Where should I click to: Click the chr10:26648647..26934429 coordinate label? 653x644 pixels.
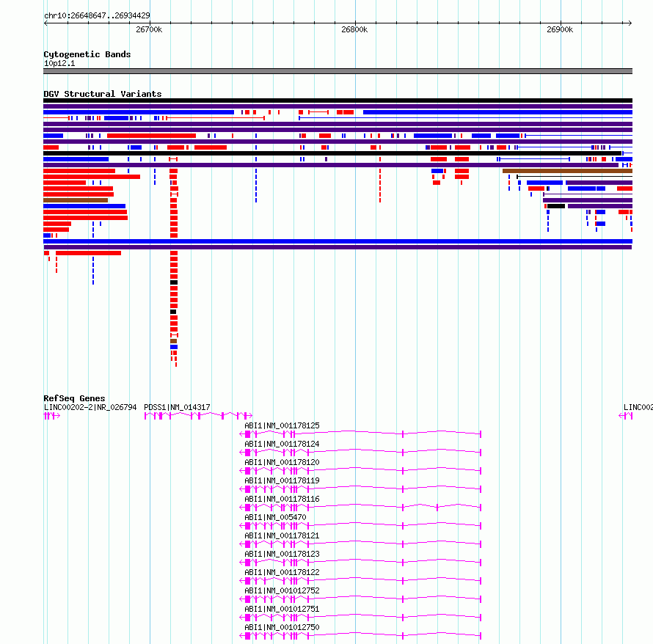pyautogui.click(x=97, y=15)
